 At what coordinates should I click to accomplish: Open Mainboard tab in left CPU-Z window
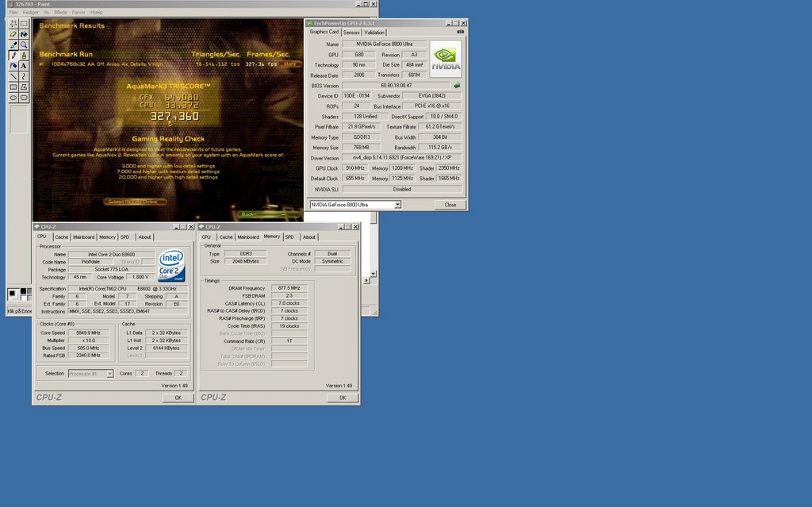click(83, 237)
